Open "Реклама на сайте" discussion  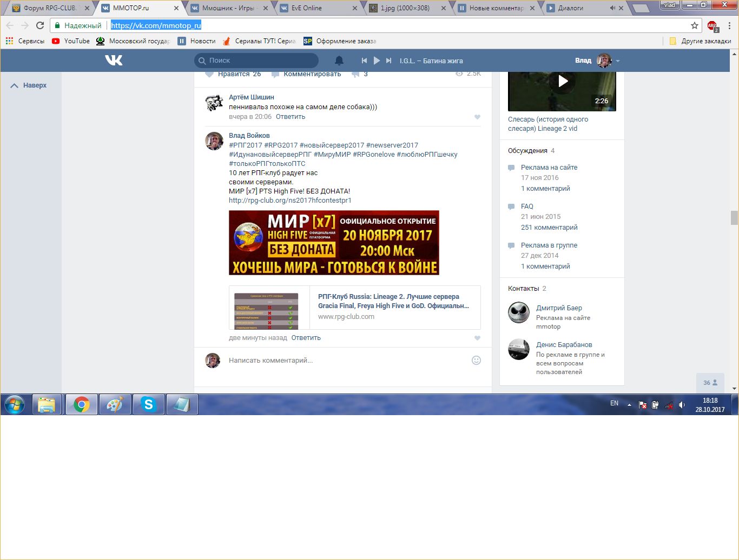coord(549,168)
